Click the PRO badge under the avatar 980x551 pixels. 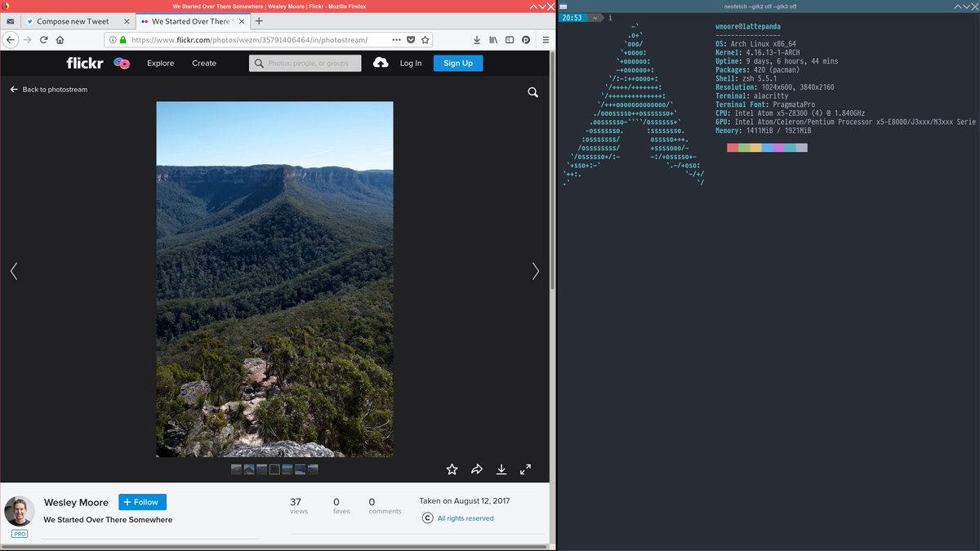[x=20, y=534]
